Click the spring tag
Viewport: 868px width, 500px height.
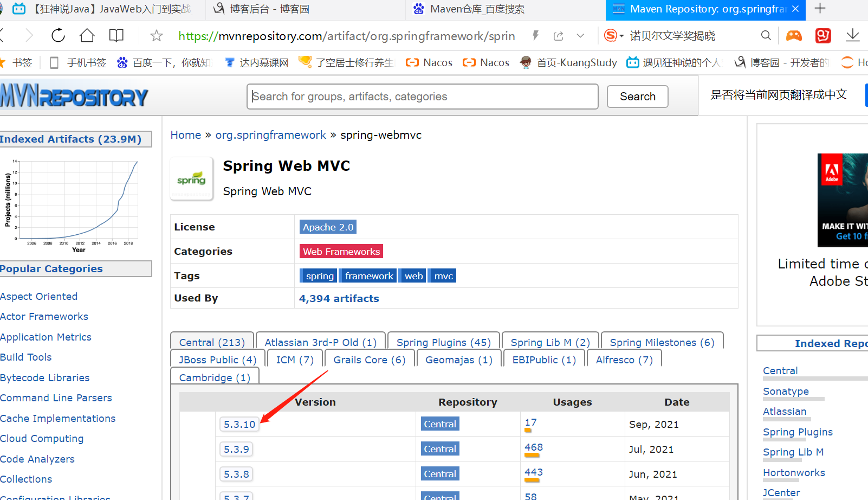click(320, 276)
